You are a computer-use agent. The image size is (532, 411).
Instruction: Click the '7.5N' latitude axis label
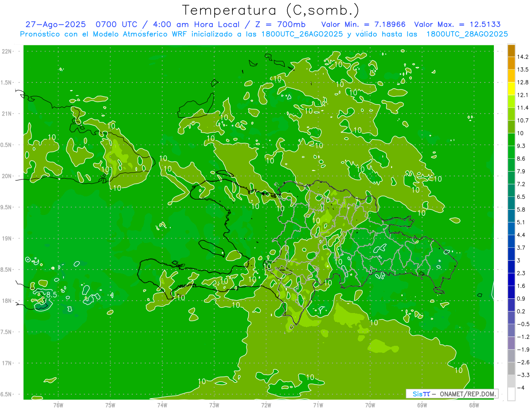point(7,332)
